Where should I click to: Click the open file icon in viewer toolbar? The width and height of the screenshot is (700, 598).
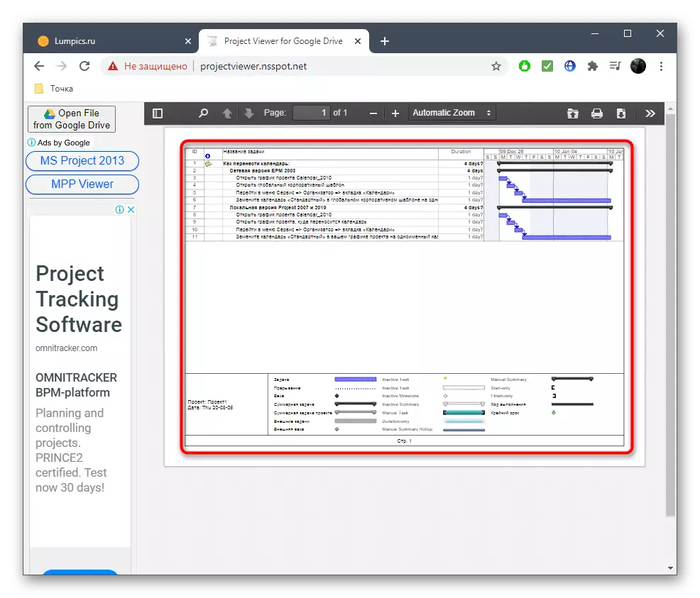pyautogui.click(x=573, y=113)
